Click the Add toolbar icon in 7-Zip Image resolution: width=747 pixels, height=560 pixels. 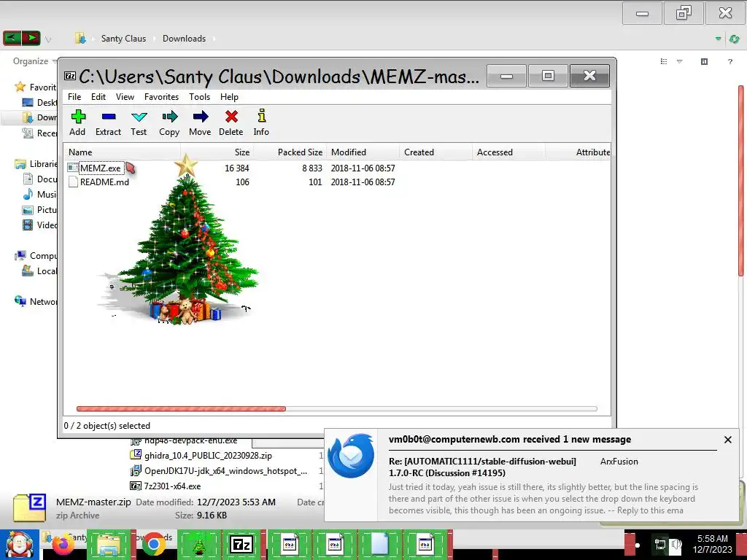click(77, 123)
